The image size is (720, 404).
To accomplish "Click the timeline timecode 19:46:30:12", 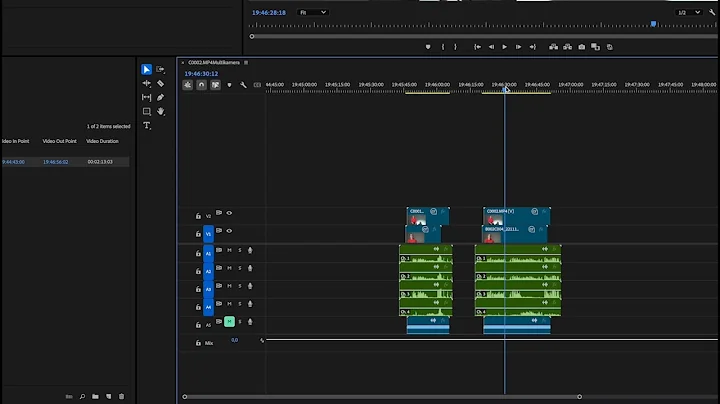I will pyautogui.click(x=201, y=73).
